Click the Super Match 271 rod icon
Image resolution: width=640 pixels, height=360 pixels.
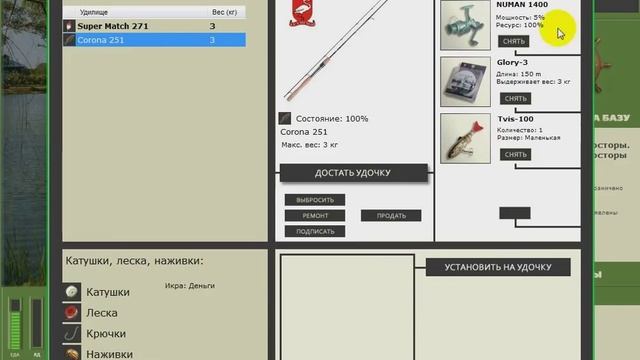[69, 26]
